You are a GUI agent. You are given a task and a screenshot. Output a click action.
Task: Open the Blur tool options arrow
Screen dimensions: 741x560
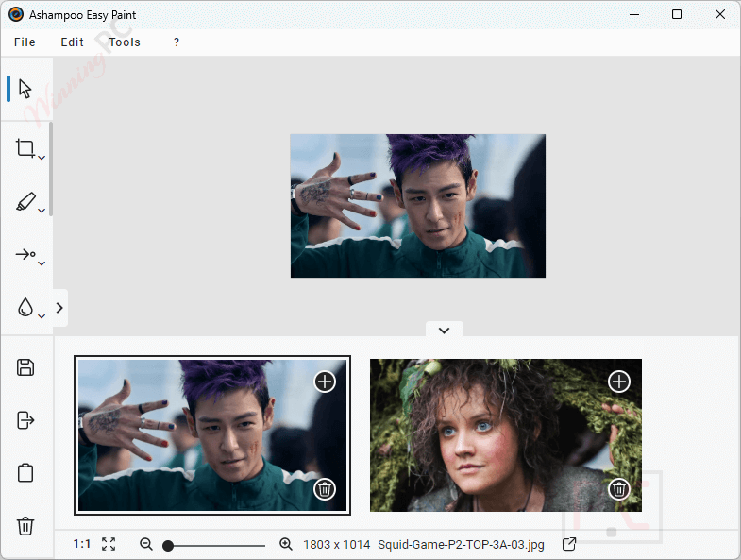click(x=42, y=316)
